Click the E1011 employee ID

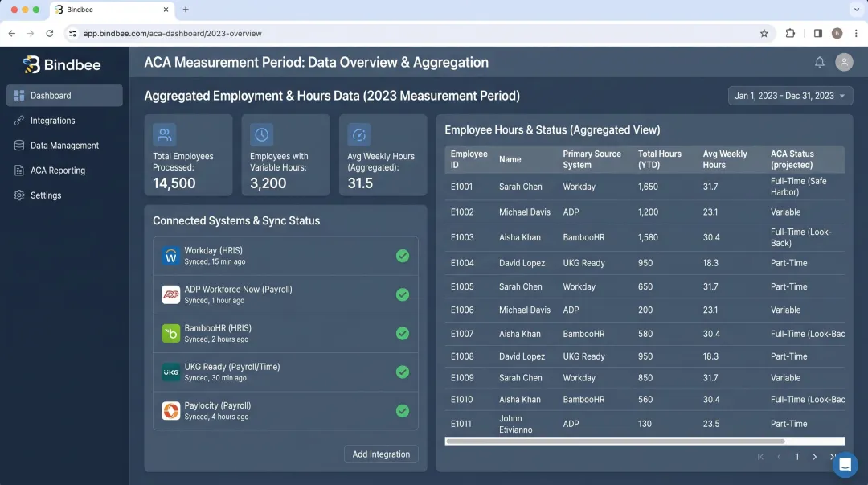pos(461,424)
